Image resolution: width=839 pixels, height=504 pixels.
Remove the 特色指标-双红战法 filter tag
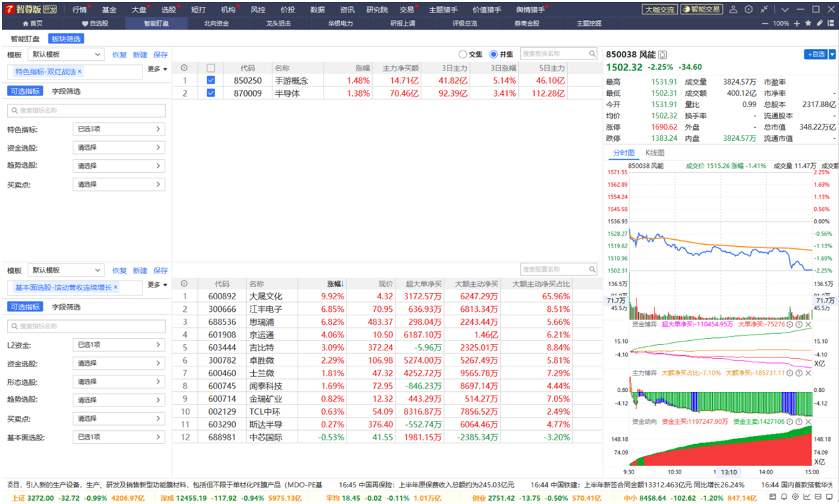pos(80,72)
